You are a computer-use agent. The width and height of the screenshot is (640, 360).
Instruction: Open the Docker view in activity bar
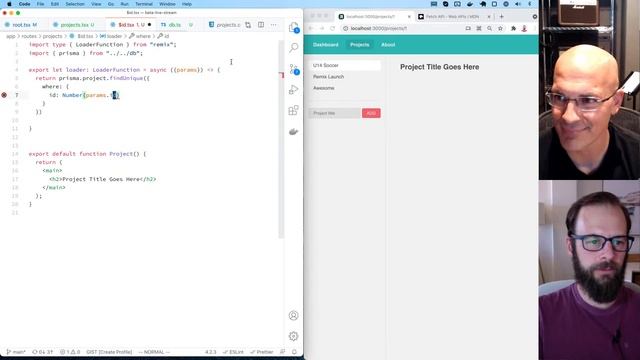coord(293,131)
